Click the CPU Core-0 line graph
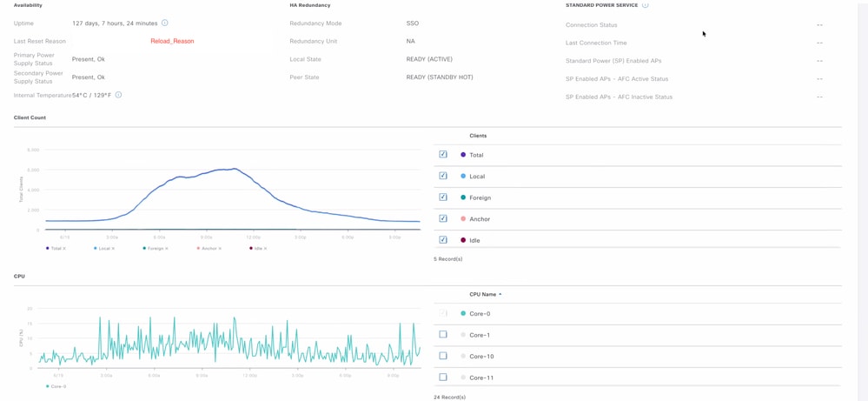The width and height of the screenshot is (868, 401). click(229, 343)
